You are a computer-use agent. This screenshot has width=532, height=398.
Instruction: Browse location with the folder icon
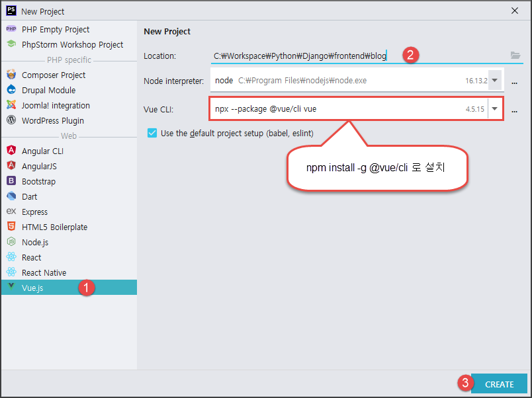[515, 56]
